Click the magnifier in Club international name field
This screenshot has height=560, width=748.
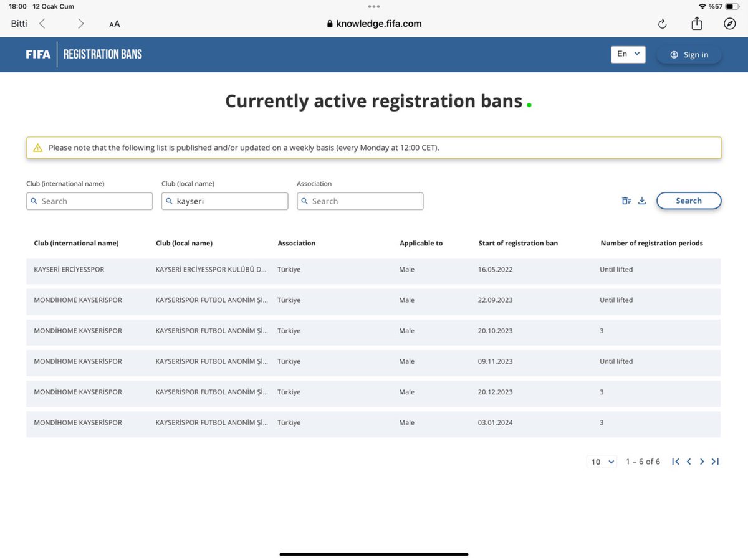click(x=34, y=201)
